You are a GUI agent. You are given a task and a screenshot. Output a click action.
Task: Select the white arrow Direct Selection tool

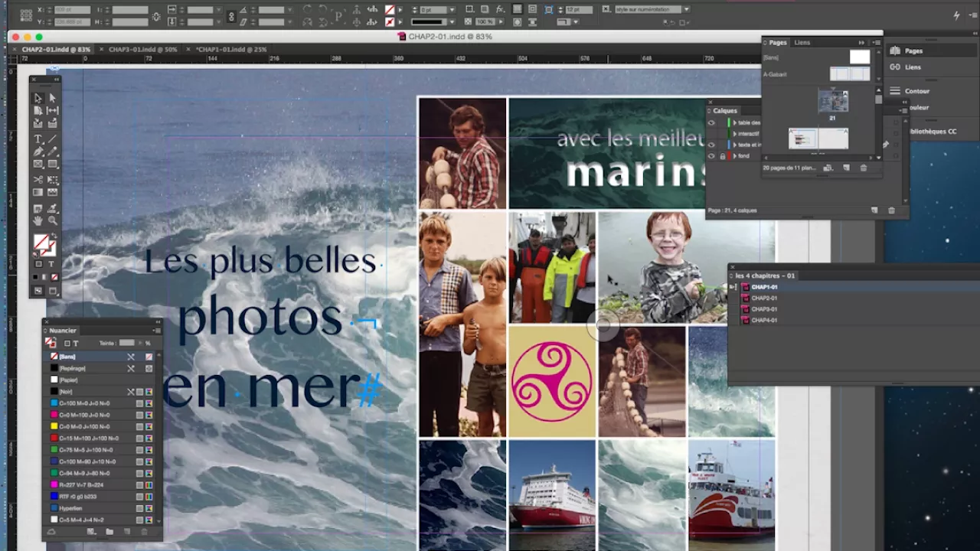click(53, 98)
